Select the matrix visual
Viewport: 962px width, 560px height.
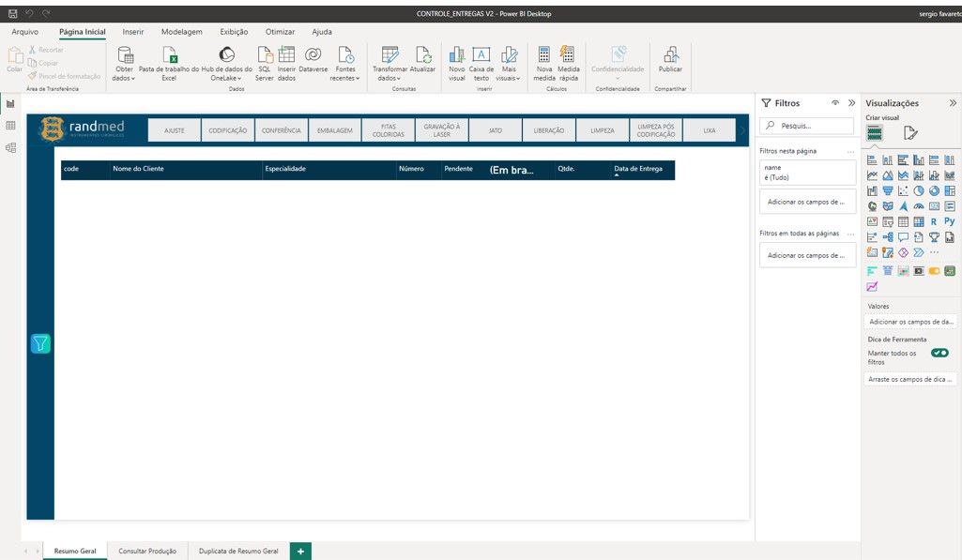[x=919, y=221]
